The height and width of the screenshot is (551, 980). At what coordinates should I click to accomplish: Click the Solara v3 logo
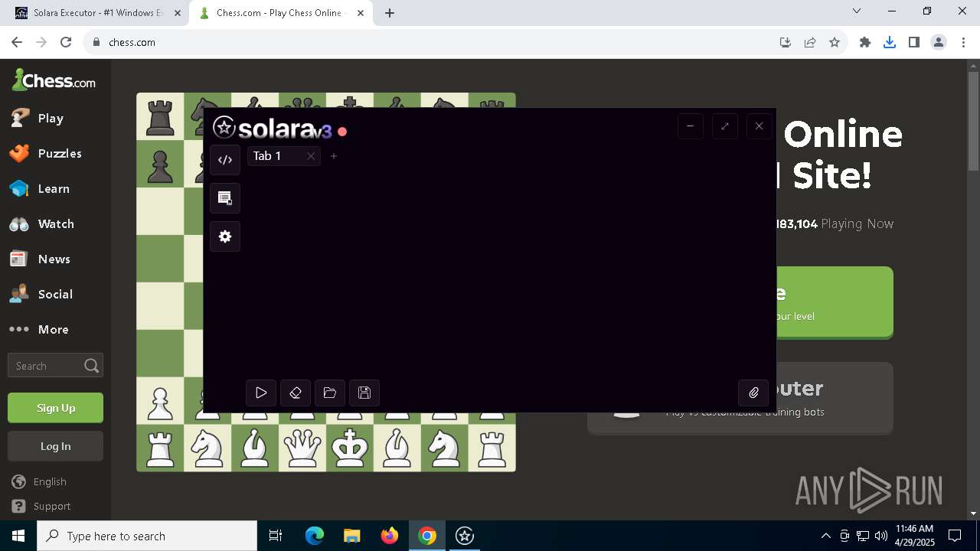(273, 128)
